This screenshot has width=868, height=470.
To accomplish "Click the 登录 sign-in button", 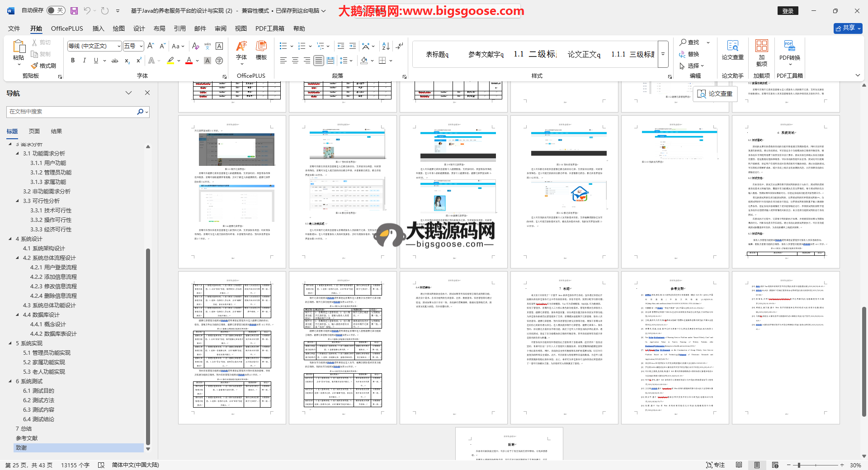I will click(788, 11).
